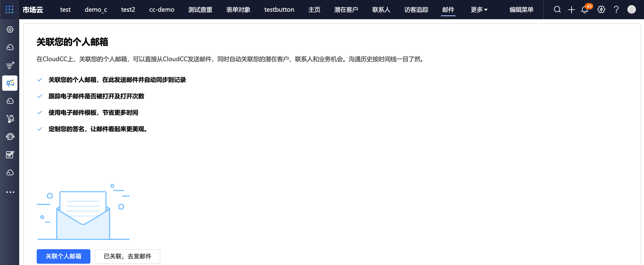Click the plus quick-create icon
Image resolution: width=644 pixels, height=265 pixels.
[571, 10]
